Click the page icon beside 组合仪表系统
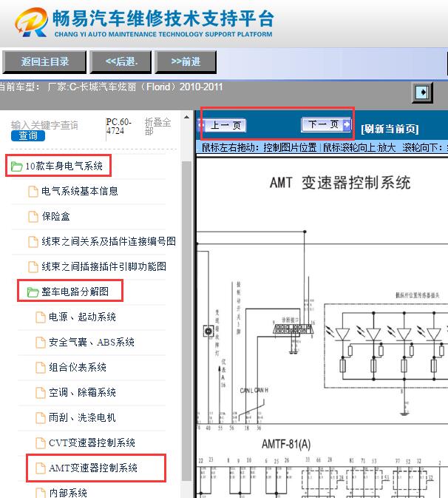The image size is (448, 498). 41,367
